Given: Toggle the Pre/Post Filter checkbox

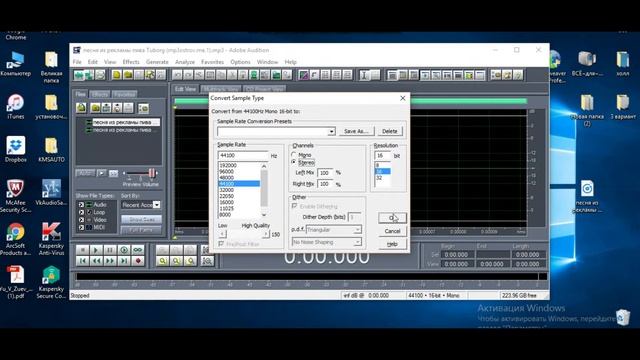Looking at the screenshot, I should 221,244.
